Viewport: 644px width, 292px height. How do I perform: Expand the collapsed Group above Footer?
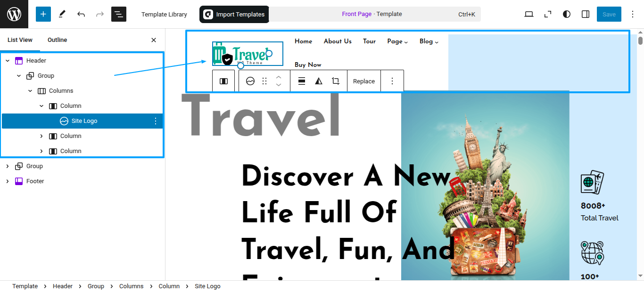8,166
